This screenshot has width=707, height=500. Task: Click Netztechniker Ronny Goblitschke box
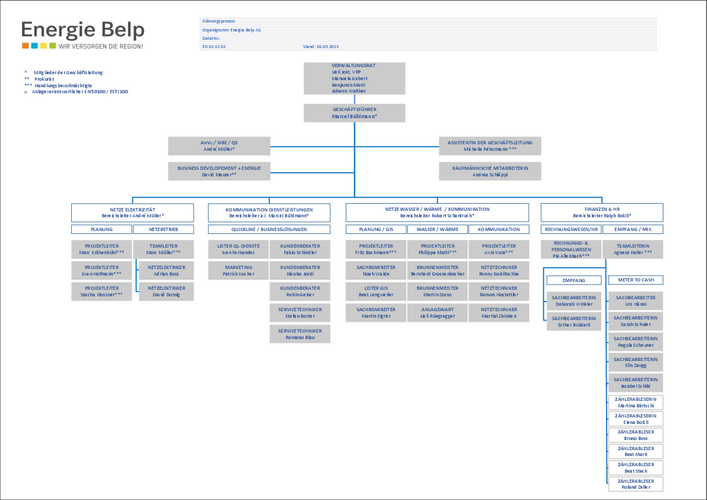click(x=499, y=271)
